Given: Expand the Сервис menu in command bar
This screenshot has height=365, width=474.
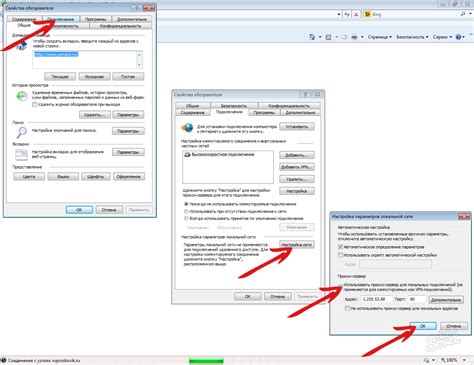Looking at the screenshot, I should click(x=442, y=37).
